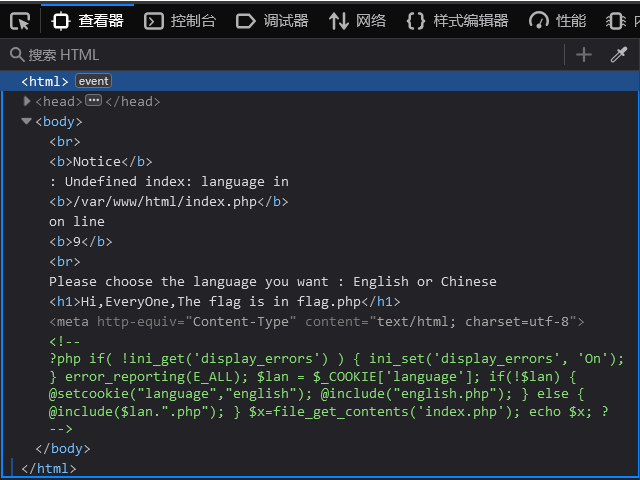Select the html root node row

tap(320, 81)
